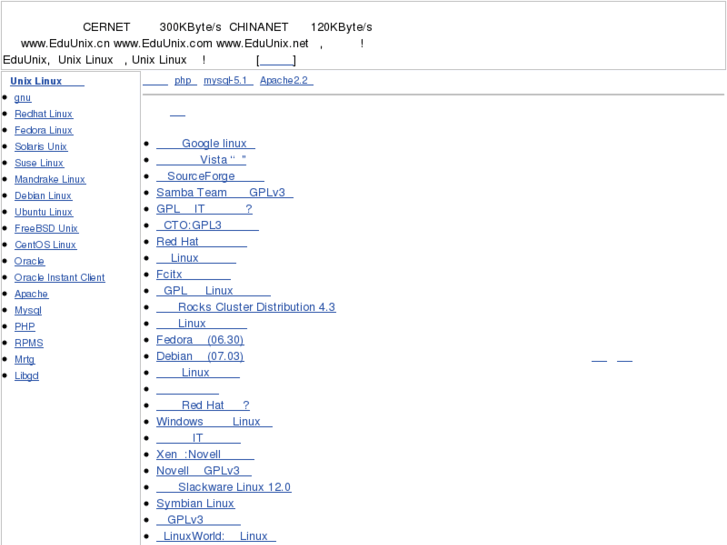Image resolution: width=727 pixels, height=545 pixels.
Task: Open the Unix Linux sidebar heading link
Action: pyautogui.click(x=47, y=81)
